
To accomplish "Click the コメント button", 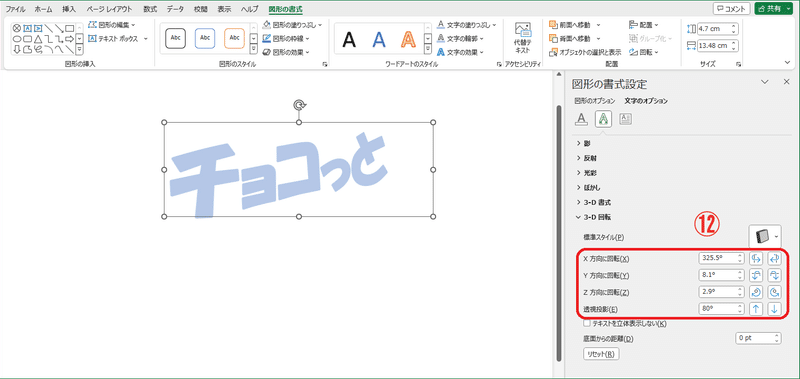I will tap(732, 9).
